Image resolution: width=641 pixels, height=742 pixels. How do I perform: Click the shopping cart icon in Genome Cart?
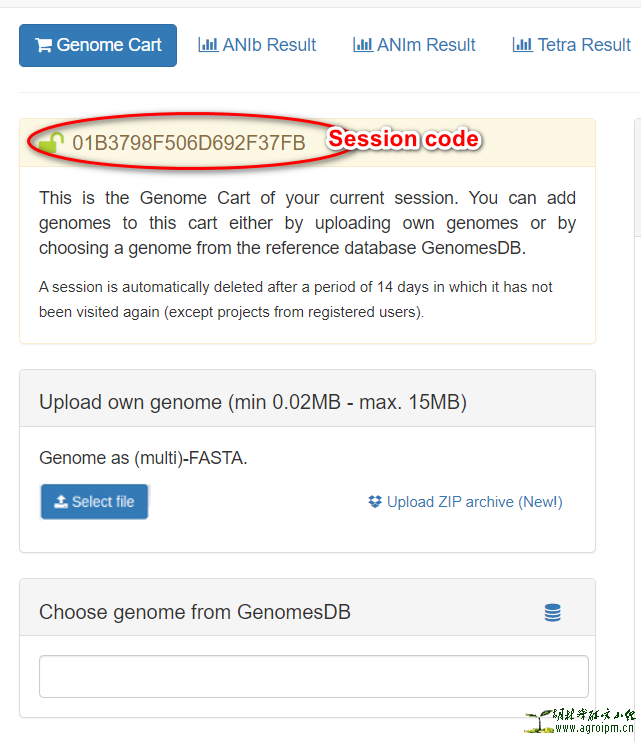[43, 45]
